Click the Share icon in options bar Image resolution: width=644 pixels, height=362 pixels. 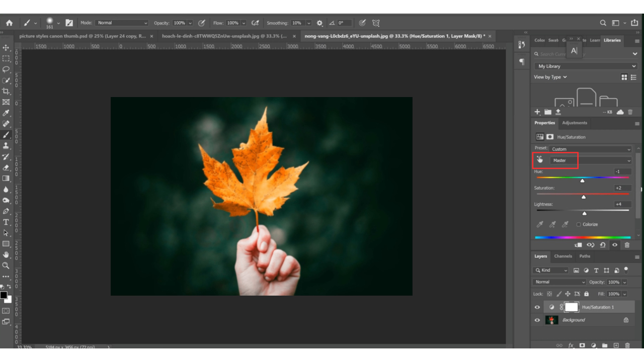pos(634,23)
